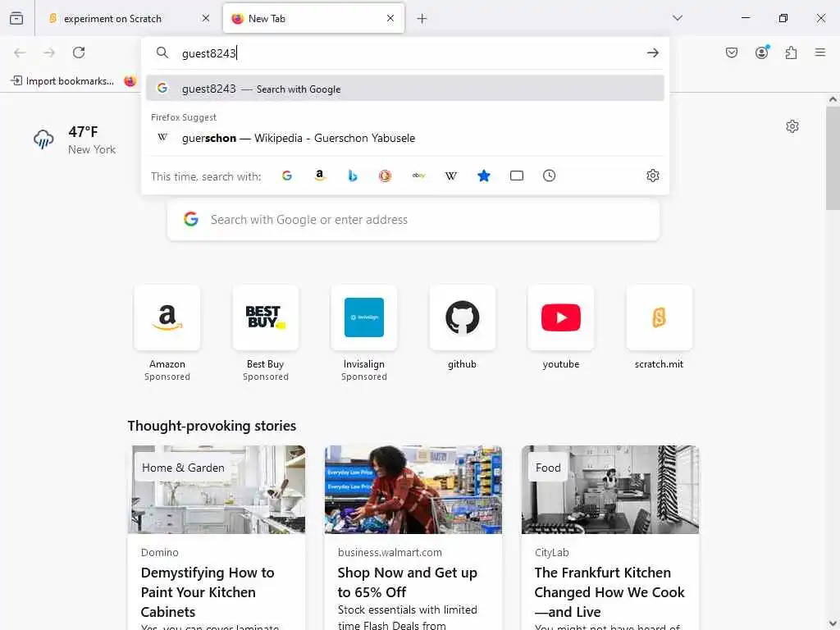This screenshot has width=840, height=630.
Task: Select the New Tab tab
Action: [313, 19]
